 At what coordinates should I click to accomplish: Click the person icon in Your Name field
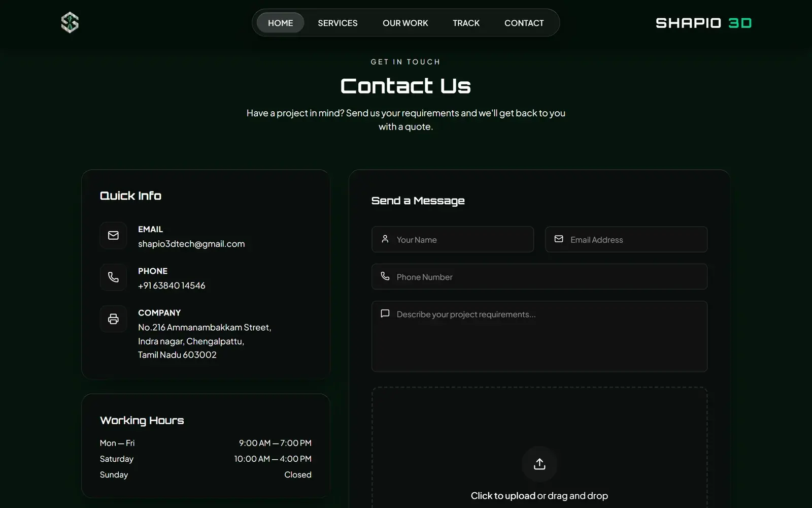pyautogui.click(x=385, y=239)
